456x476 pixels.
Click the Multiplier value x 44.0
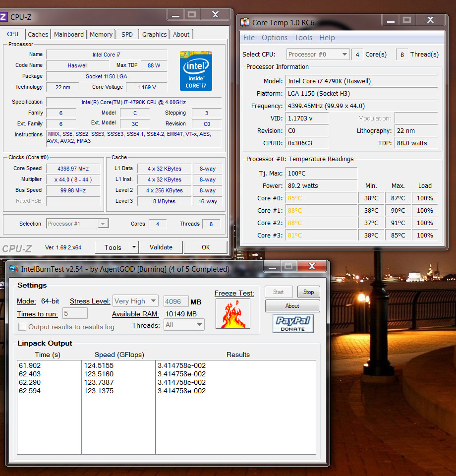point(73,179)
